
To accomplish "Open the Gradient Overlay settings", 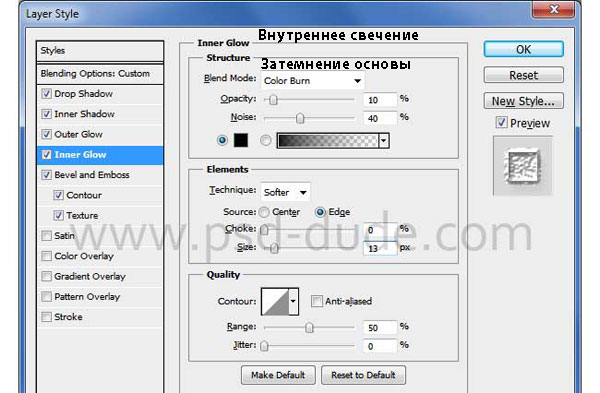I will pyautogui.click(x=90, y=276).
